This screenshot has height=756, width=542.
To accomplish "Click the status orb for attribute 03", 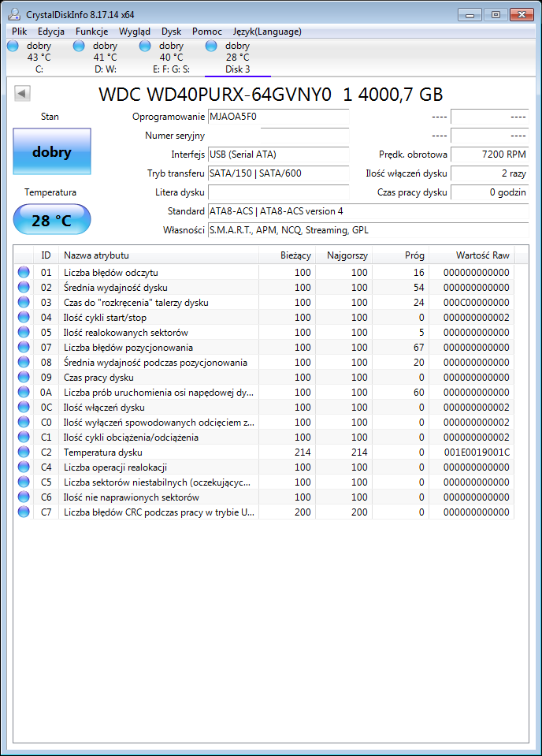I will 24,302.
